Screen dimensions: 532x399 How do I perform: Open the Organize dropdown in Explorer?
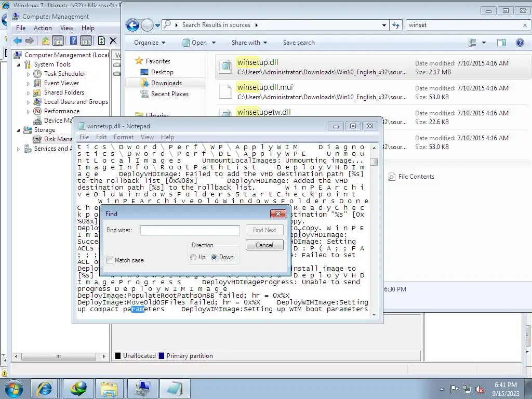pyautogui.click(x=150, y=43)
